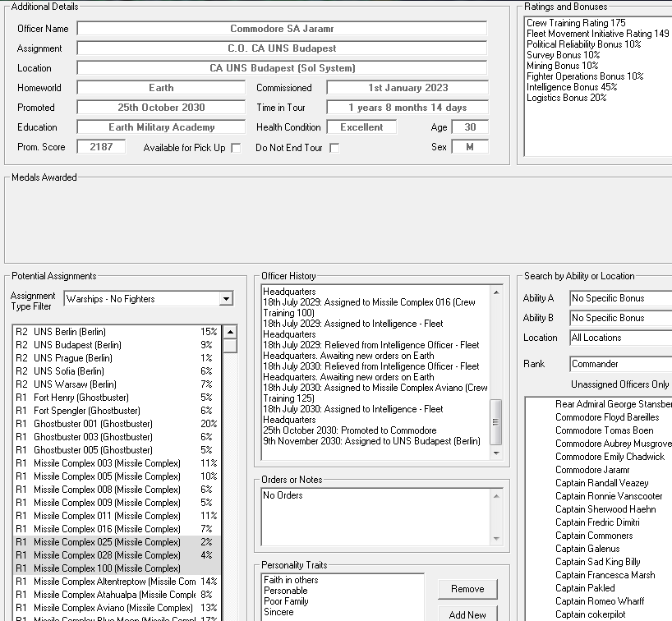
Task: Select Ghostbuster 003 assignment row
Action: pyautogui.click(x=117, y=437)
